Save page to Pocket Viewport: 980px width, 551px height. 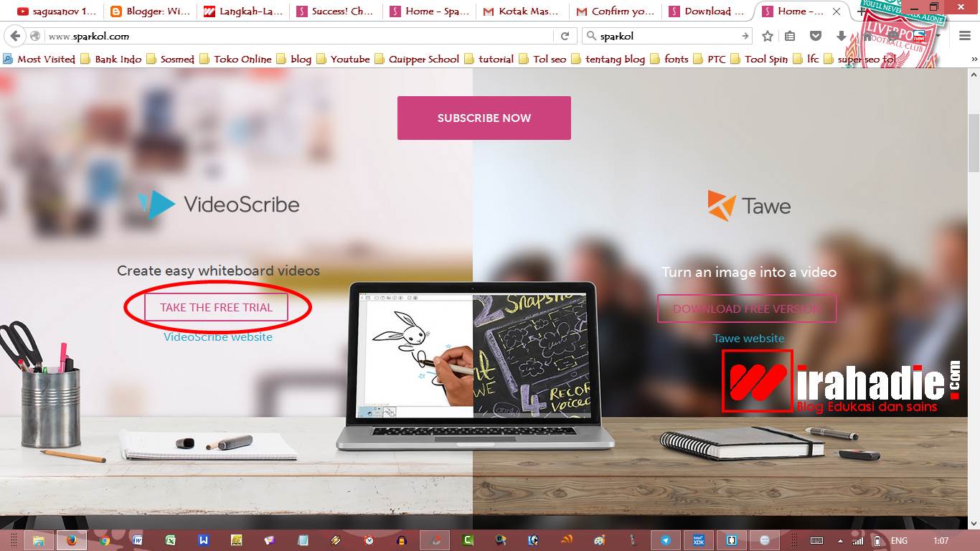pyautogui.click(x=816, y=36)
